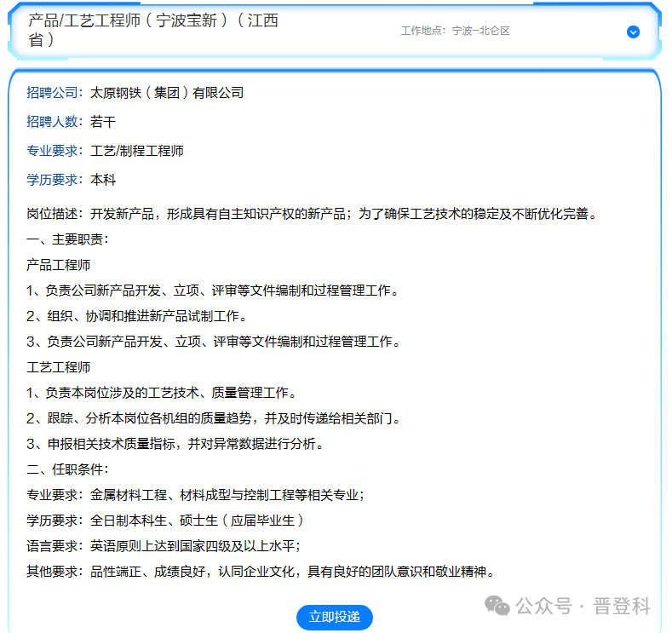Screen dimensions: 672x633
Task: Click the 专业要求：工艺/制程工程师 line
Action: tap(105, 151)
